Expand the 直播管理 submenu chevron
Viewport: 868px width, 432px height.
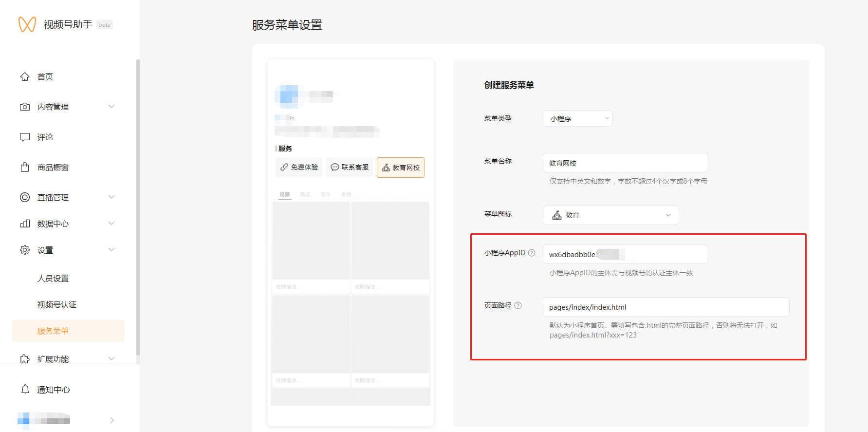coord(111,197)
